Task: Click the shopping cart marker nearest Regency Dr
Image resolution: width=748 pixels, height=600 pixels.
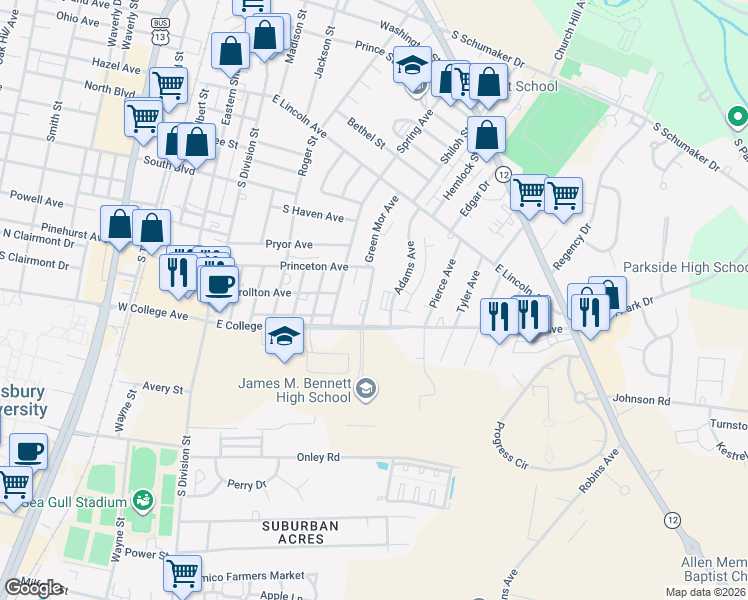Action: point(563,199)
